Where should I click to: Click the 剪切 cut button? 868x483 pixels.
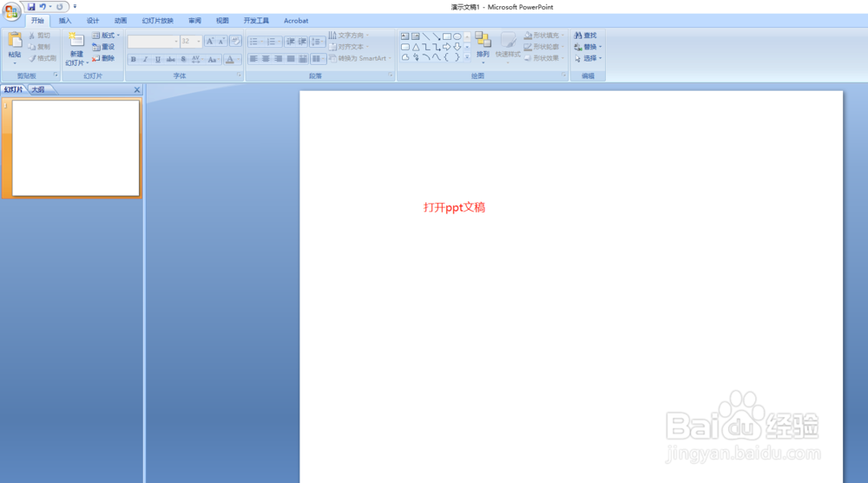click(x=39, y=36)
